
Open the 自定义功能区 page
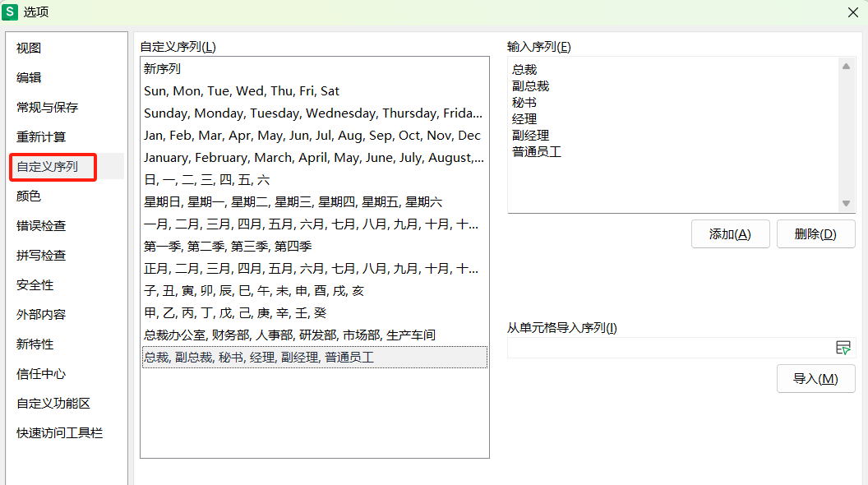[53, 404]
